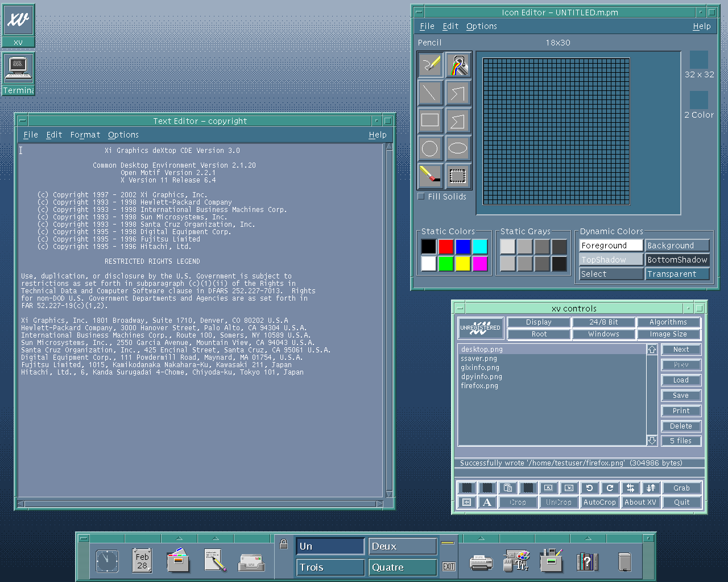Screen dimensions: 728x582
Task: Choose the Select dynamic color option
Action: 611,274
